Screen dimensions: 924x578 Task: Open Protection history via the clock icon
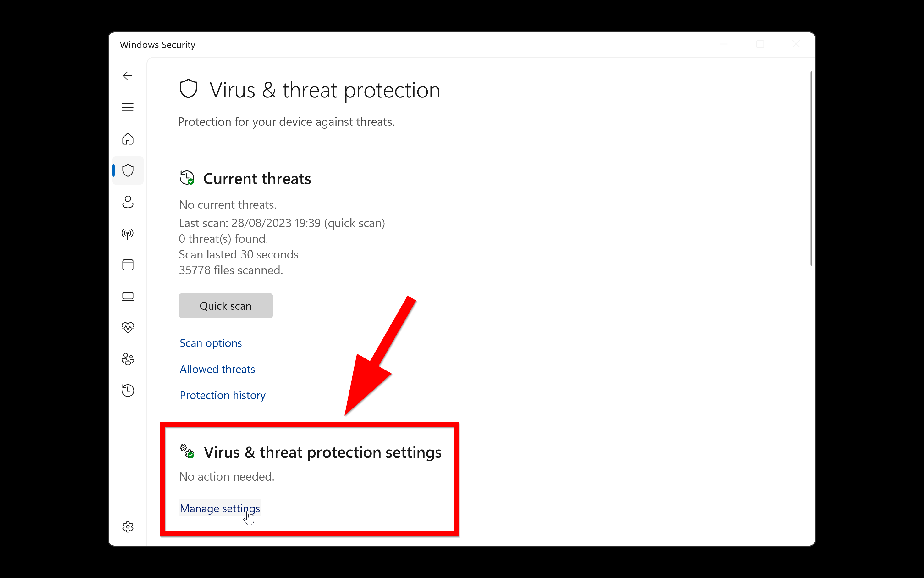pyautogui.click(x=128, y=390)
